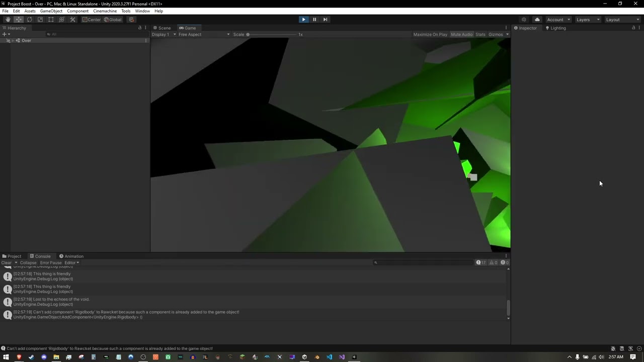Select the Move tool
Screen dimensions: 644x362
coord(19,20)
